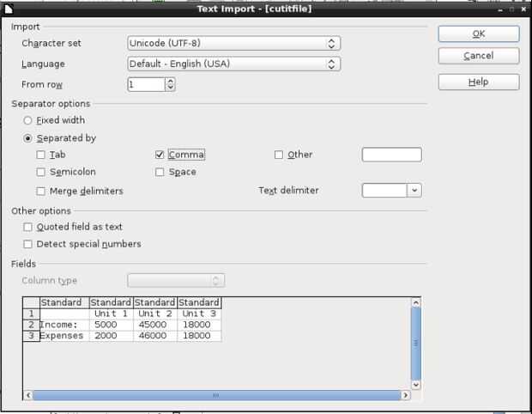Click the Other separator text field

point(392,155)
